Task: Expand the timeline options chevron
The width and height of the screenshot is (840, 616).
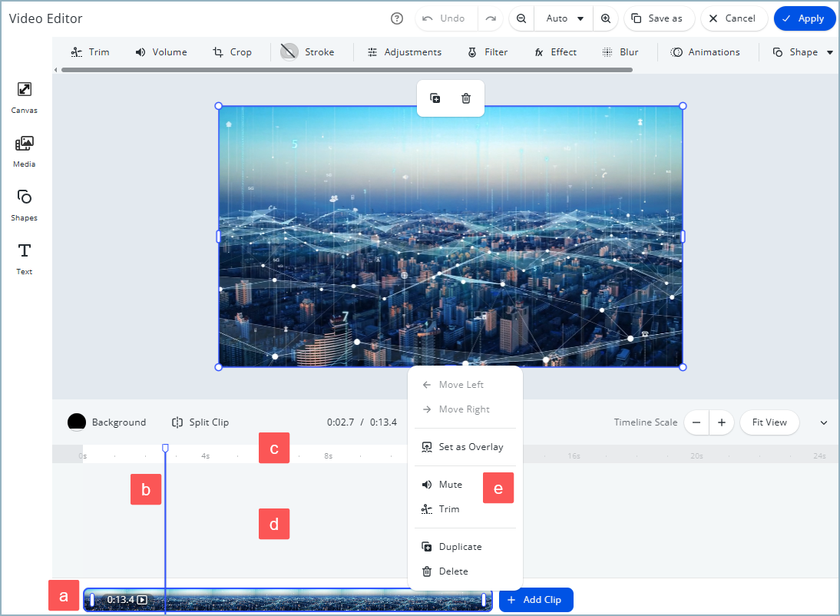Action: [823, 422]
